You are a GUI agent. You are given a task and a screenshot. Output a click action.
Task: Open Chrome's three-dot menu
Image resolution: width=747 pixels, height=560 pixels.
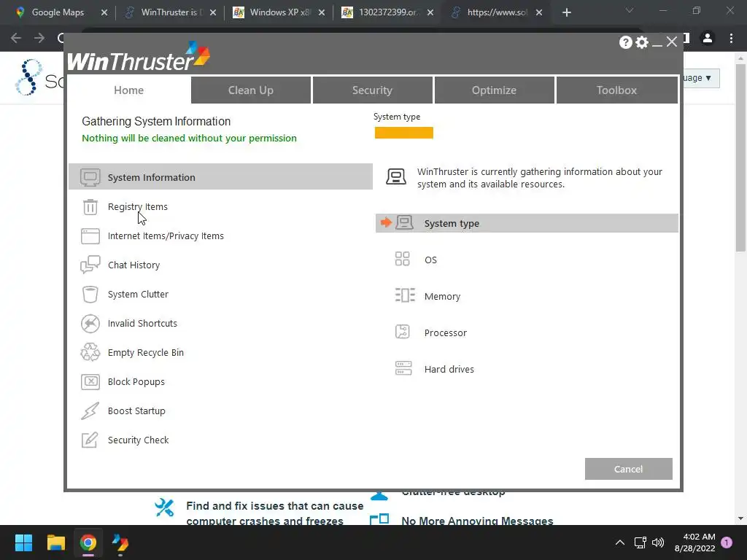click(731, 38)
